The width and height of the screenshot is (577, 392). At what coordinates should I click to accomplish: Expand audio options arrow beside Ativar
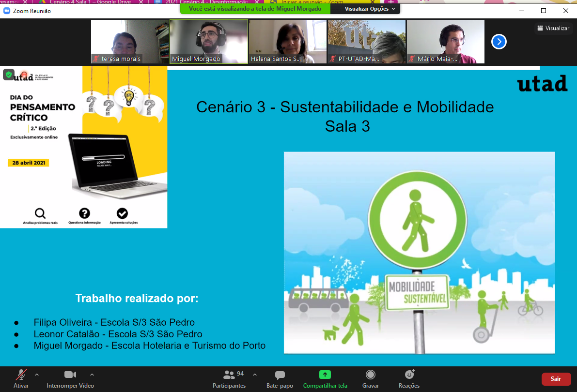pos(37,375)
